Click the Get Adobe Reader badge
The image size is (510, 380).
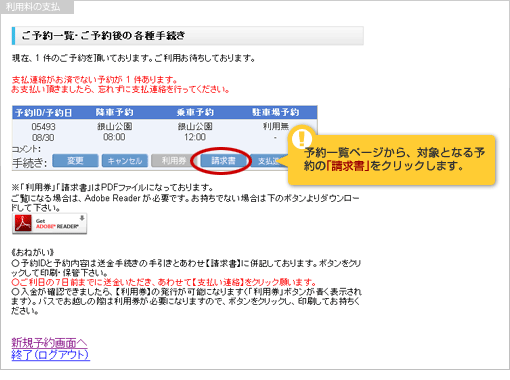(50, 223)
